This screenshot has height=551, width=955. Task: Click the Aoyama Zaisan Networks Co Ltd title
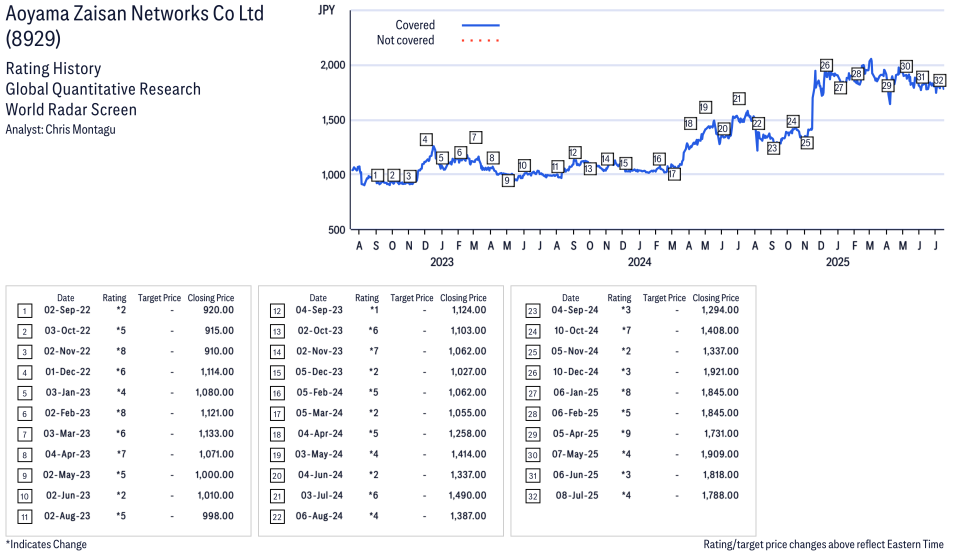[x=135, y=13]
